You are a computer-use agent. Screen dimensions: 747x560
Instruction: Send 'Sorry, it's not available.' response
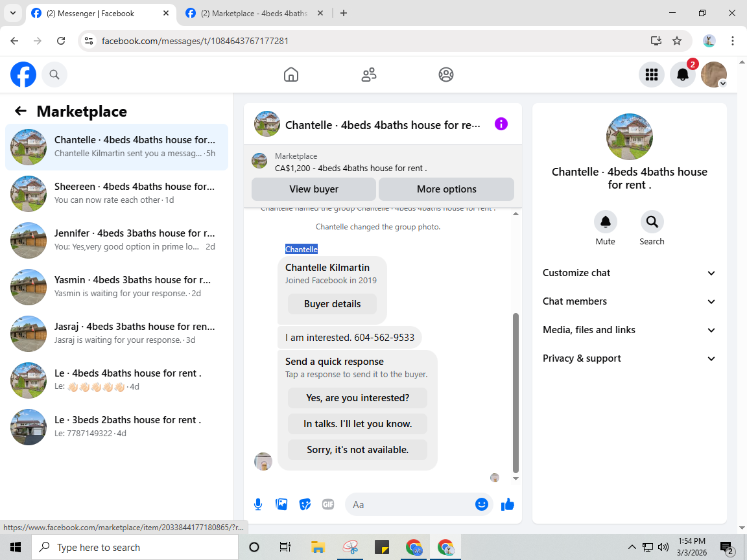(357, 450)
